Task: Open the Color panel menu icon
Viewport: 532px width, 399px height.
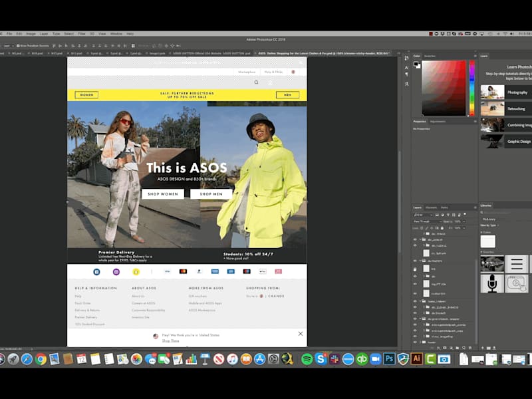Action: coord(475,56)
